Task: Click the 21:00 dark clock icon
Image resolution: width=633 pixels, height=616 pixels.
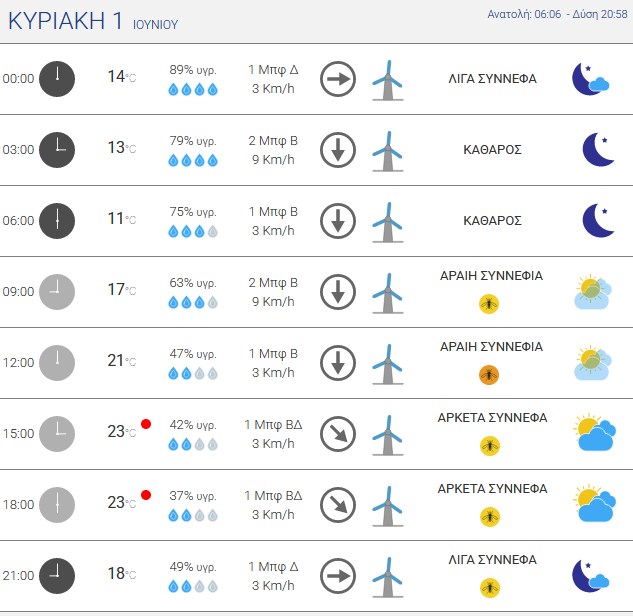Action: [57, 576]
